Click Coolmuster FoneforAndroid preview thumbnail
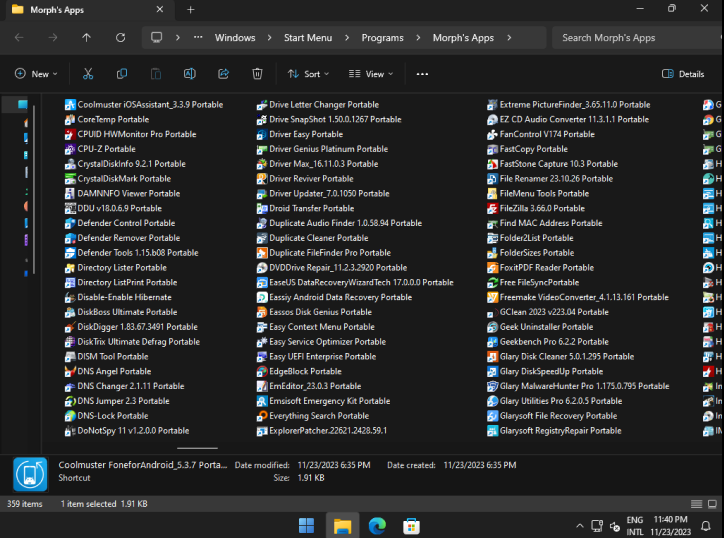This screenshot has width=724, height=538. [30, 474]
